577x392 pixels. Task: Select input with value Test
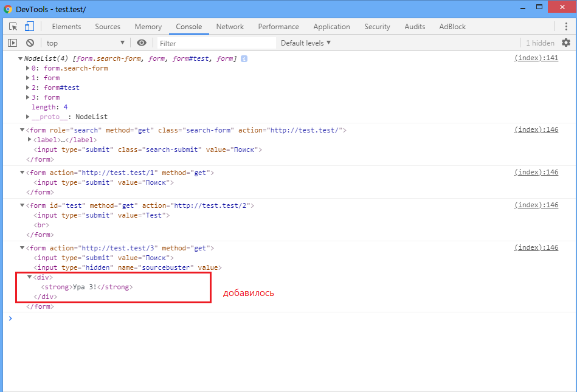(x=102, y=215)
